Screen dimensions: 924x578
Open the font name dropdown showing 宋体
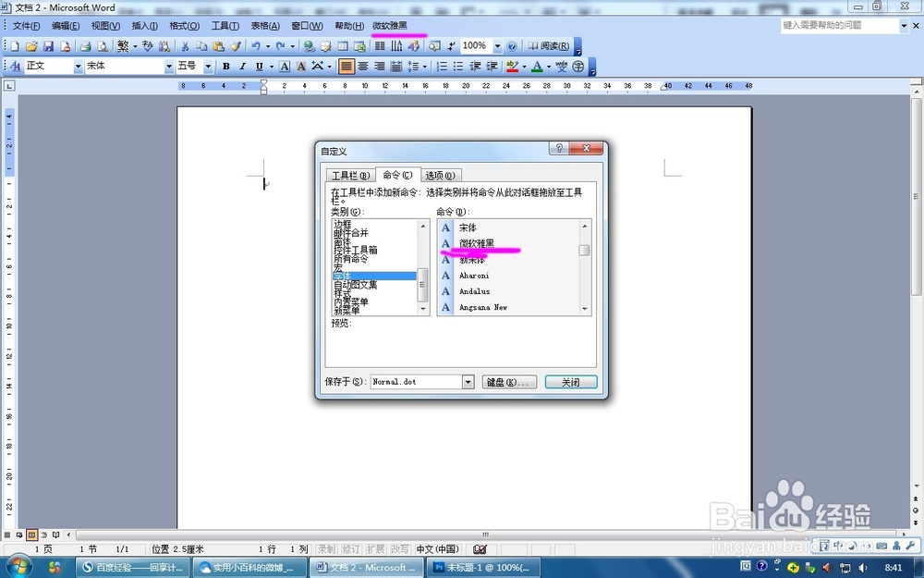point(168,67)
